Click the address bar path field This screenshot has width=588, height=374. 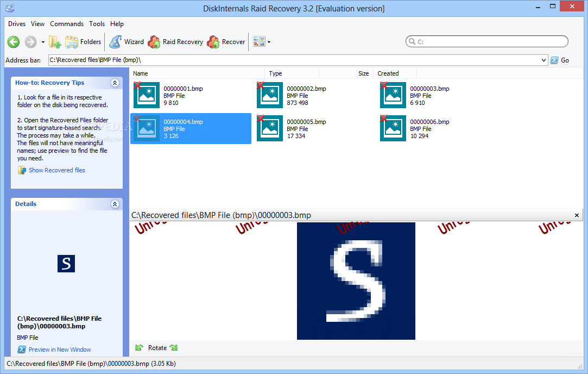click(x=294, y=60)
